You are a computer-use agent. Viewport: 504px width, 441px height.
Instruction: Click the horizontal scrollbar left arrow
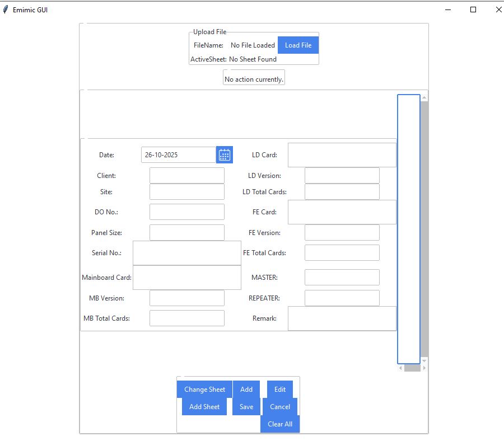400,368
